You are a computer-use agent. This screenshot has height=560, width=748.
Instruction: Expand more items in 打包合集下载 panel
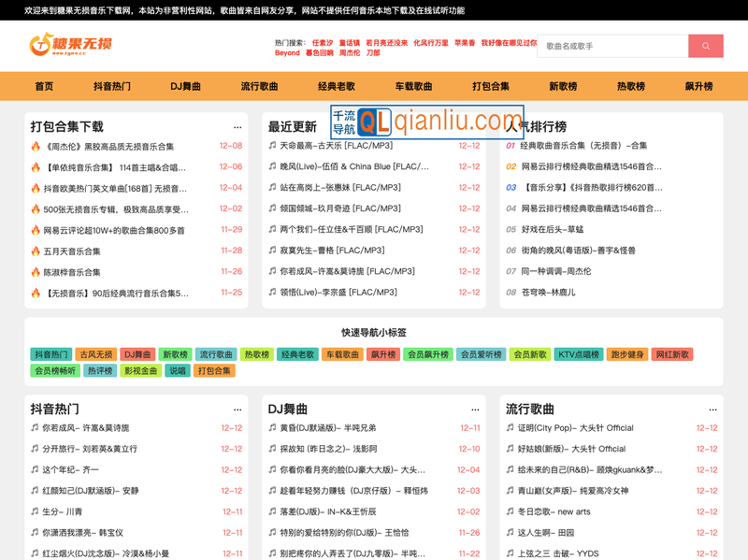(237, 125)
